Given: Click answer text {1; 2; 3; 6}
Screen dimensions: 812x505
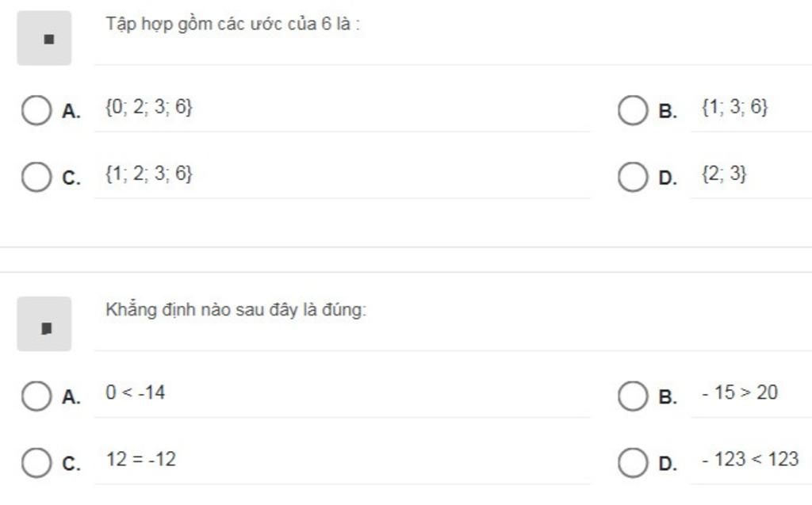Looking at the screenshot, I should (149, 174).
